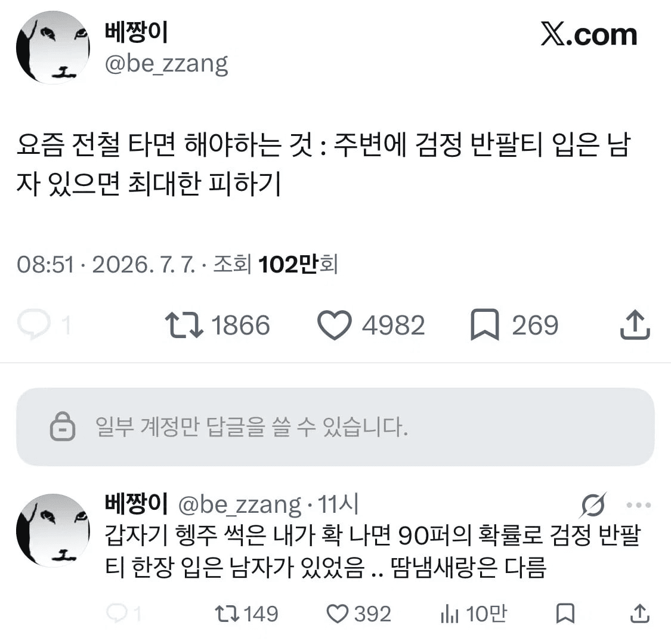This screenshot has width=671, height=644.
Task: Open the Grok slashed-circle icon on reply
Action: point(593,505)
